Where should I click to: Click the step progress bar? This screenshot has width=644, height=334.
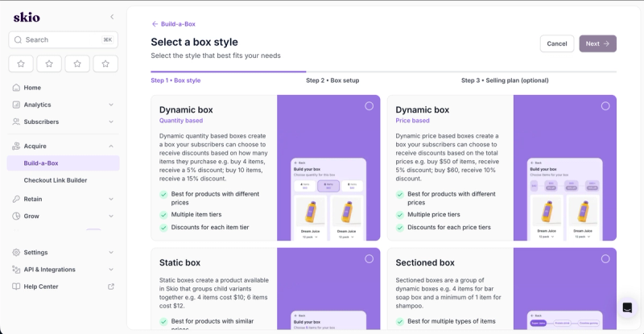(384, 72)
